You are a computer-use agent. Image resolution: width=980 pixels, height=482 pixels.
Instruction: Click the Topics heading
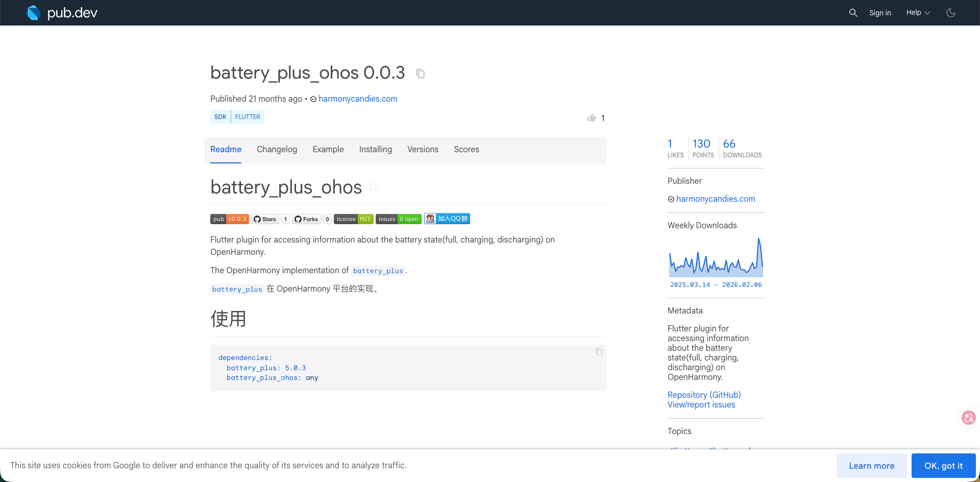coord(679,431)
